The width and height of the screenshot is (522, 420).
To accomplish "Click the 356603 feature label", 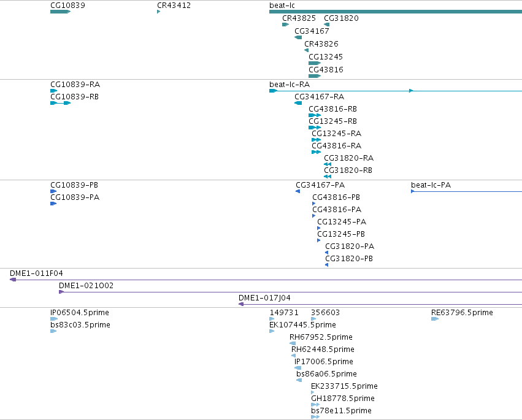I will [x=325, y=313].
